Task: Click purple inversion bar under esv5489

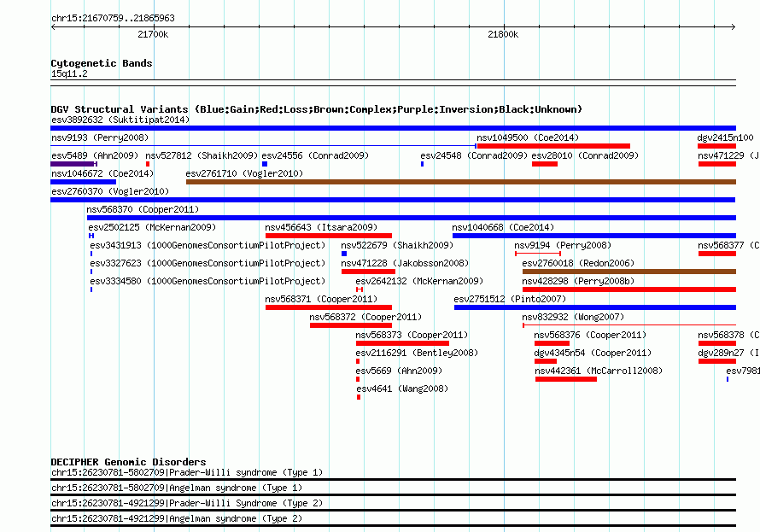Action: [x=73, y=164]
